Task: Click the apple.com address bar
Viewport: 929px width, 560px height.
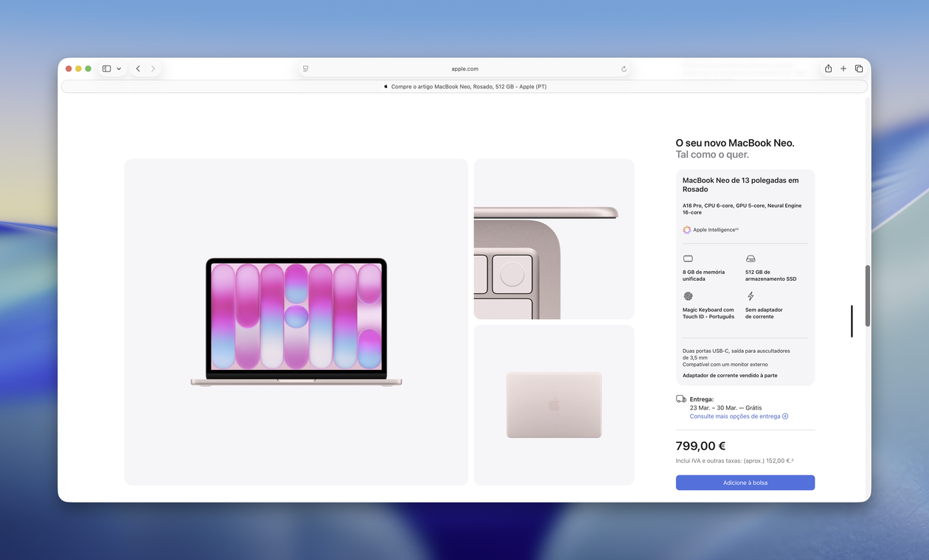Action: click(464, 68)
